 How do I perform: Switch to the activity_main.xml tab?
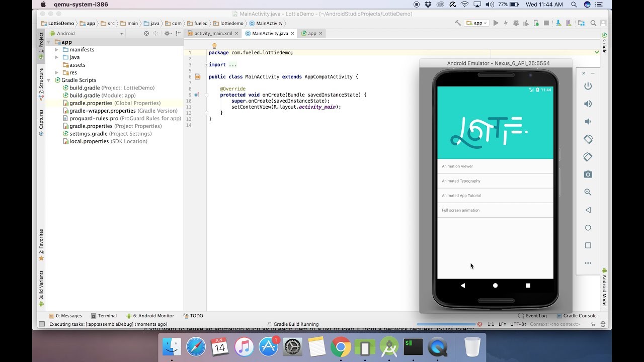pyautogui.click(x=213, y=34)
